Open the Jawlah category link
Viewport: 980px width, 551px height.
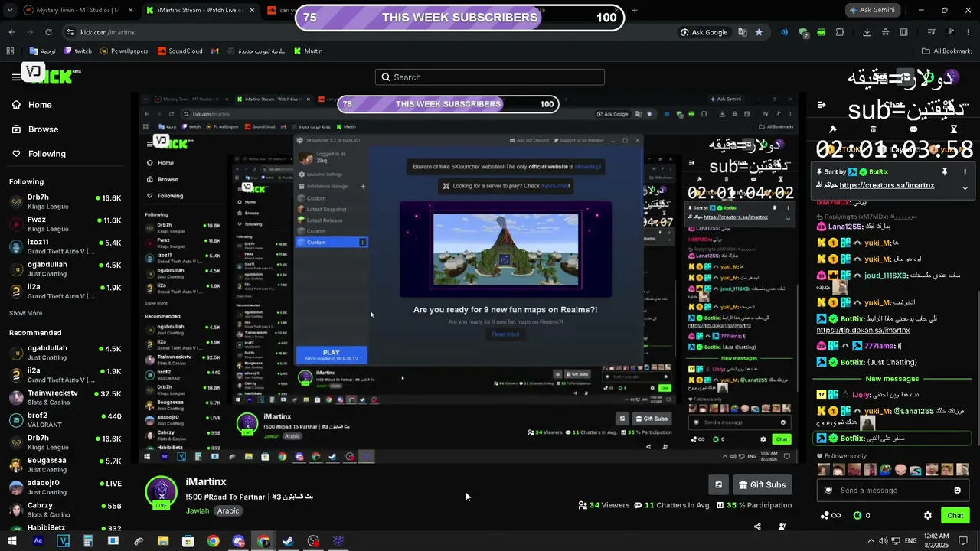pyautogui.click(x=198, y=511)
